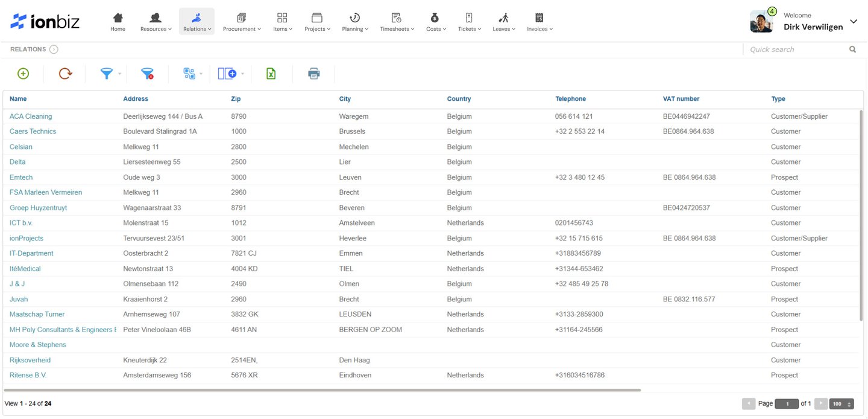The height and width of the screenshot is (419, 868).
Task: Open the Celsian relation
Action: point(21,147)
